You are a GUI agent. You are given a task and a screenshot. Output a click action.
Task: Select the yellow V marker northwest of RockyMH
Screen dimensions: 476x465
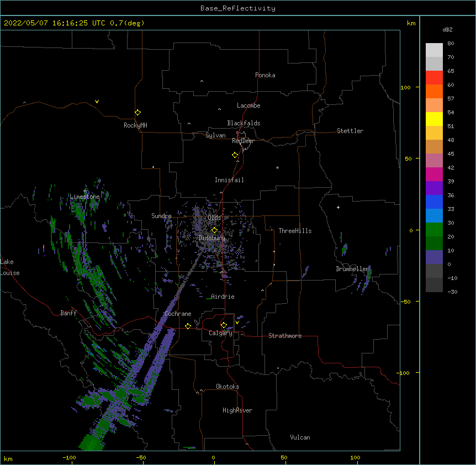coord(97,102)
